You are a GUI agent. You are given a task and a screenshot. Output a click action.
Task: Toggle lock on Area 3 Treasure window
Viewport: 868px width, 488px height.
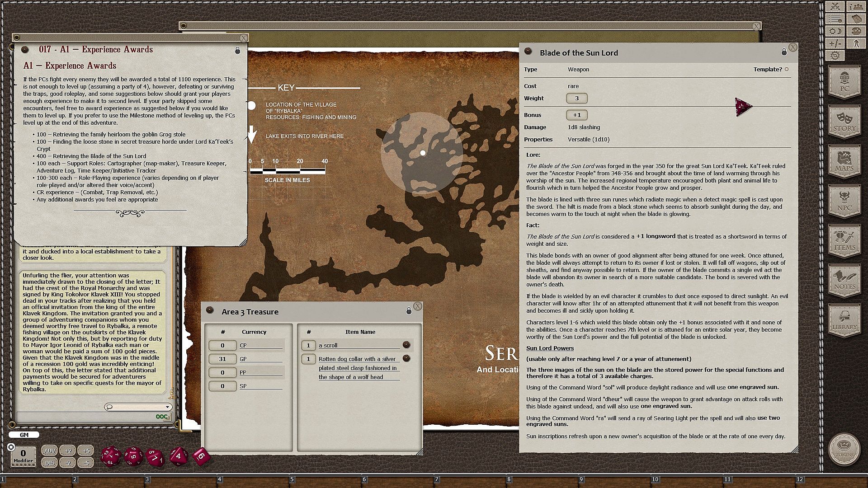point(409,311)
